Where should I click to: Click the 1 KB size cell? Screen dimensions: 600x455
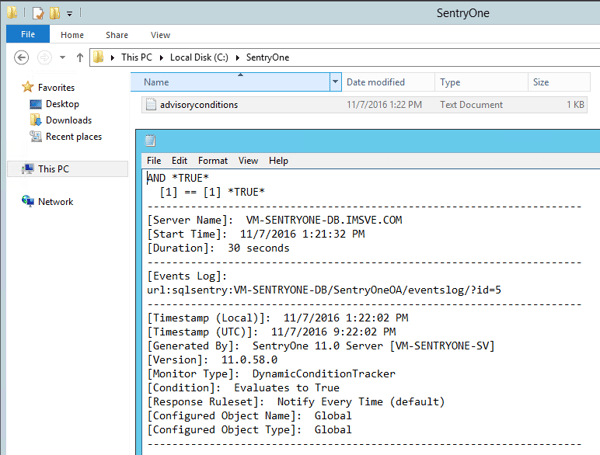click(576, 105)
